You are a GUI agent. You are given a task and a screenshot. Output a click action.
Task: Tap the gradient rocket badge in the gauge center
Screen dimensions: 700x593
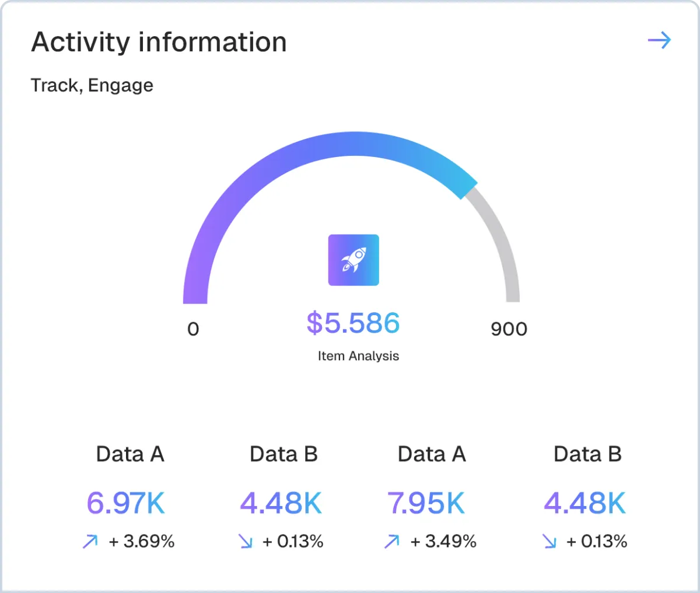(353, 260)
